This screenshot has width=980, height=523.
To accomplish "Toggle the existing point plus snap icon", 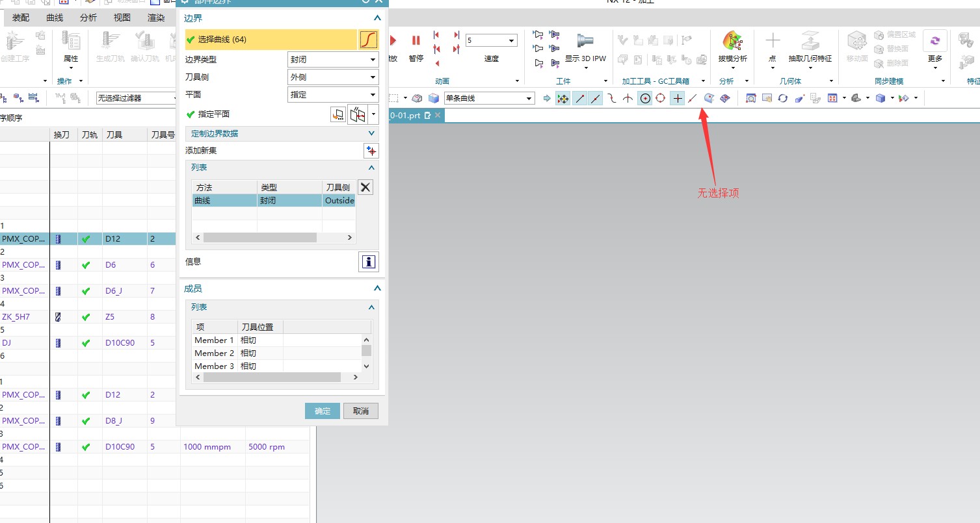I will 678,98.
